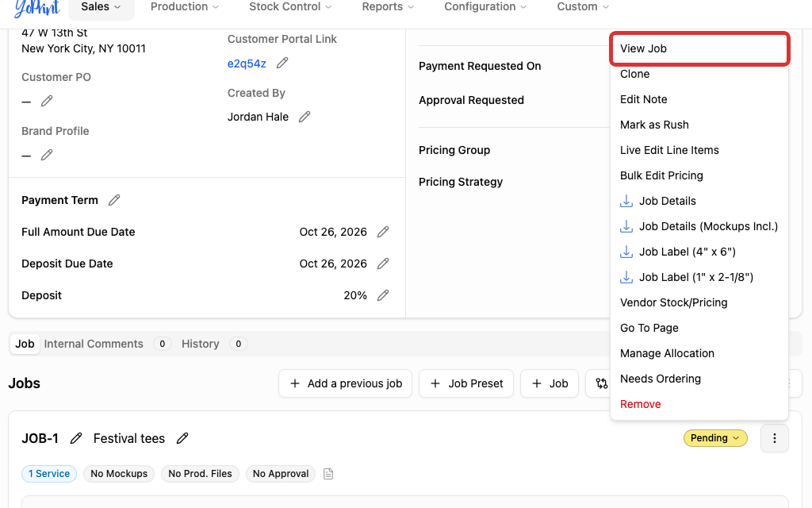Click the 1 Service badge

pos(49,474)
